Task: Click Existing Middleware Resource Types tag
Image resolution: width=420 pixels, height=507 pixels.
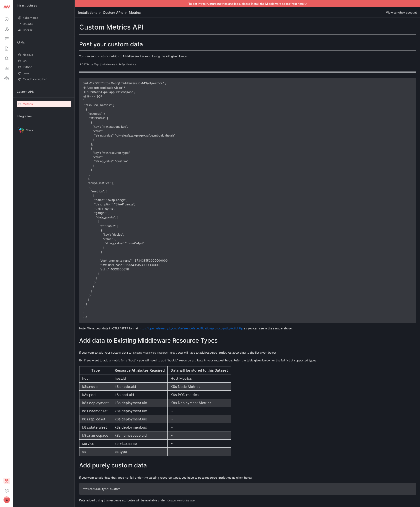Action: tap(154, 353)
